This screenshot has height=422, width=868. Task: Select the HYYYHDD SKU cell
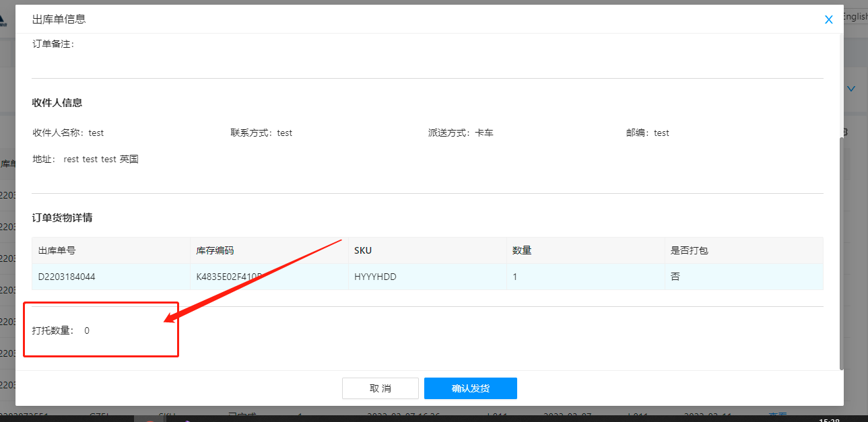(x=375, y=276)
